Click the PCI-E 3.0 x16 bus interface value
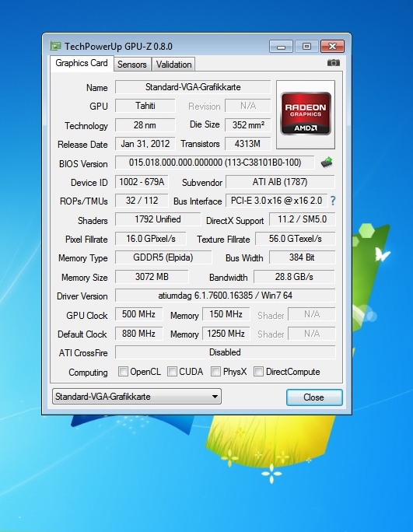413x532 pixels. coord(277,201)
